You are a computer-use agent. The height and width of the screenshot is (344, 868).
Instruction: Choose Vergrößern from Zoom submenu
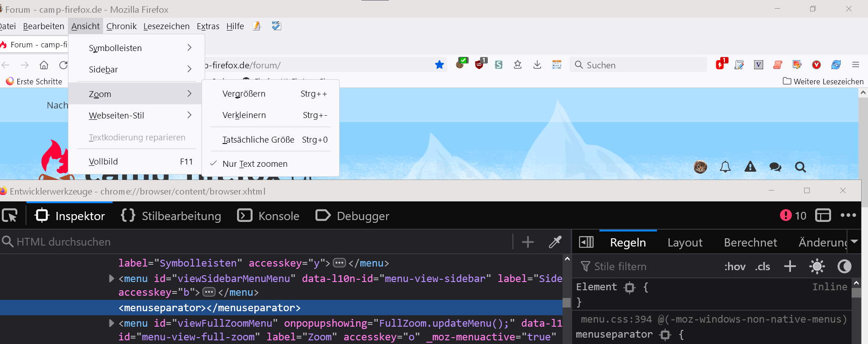(271, 94)
